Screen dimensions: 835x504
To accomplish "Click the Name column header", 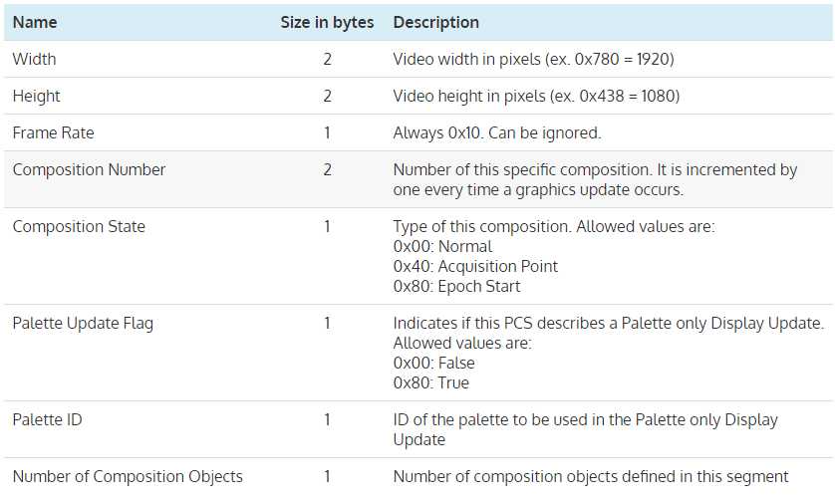I will coord(35,22).
